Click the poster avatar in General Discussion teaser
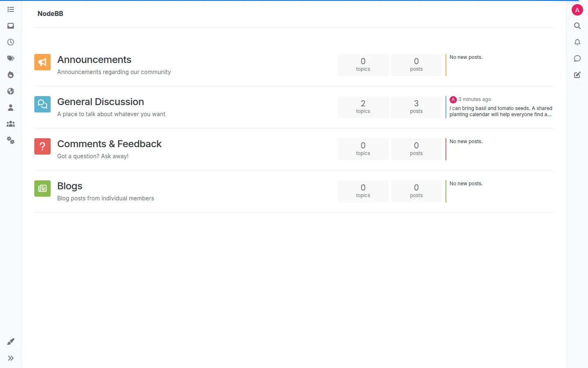This screenshot has width=588, height=368. click(453, 99)
